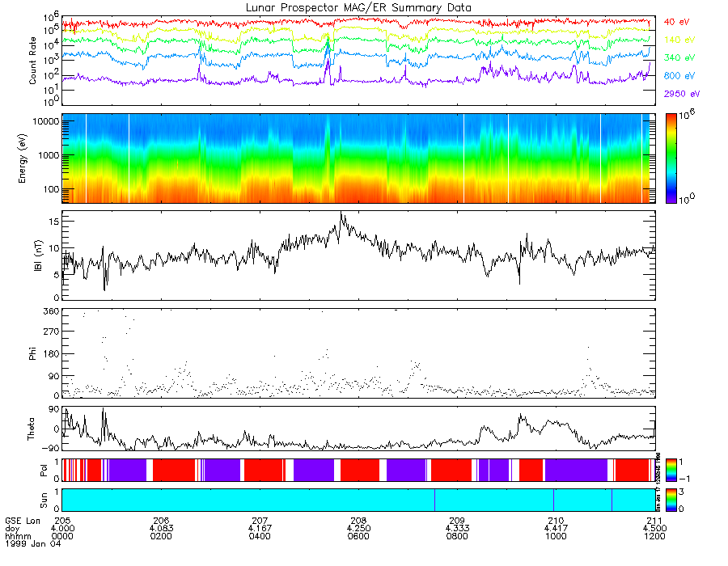Click GSE Lon value "205"
The height and width of the screenshot is (566, 728).
62,521
